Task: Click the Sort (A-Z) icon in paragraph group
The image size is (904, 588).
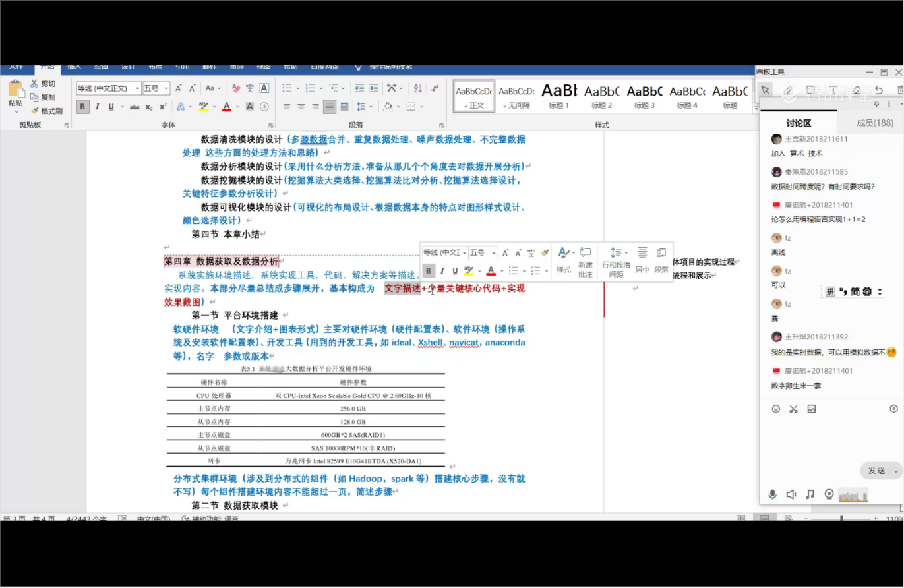Action: pyautogui.click(x=417, y=88)
